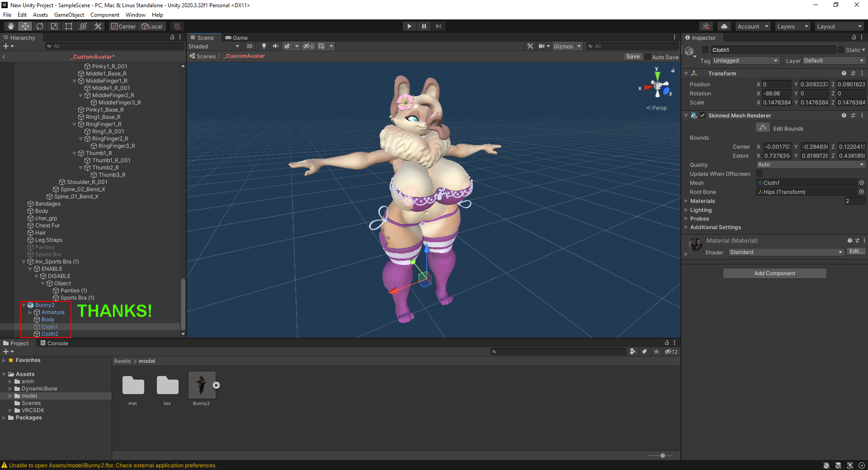
Task: Open the Root Bone object picker
Action: [862, 192]
